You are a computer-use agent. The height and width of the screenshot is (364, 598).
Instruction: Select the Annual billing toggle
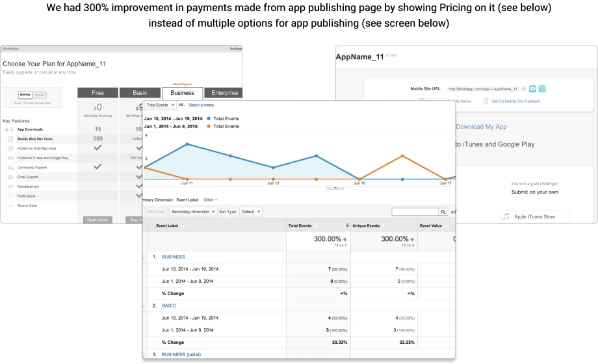click(39, 95)
